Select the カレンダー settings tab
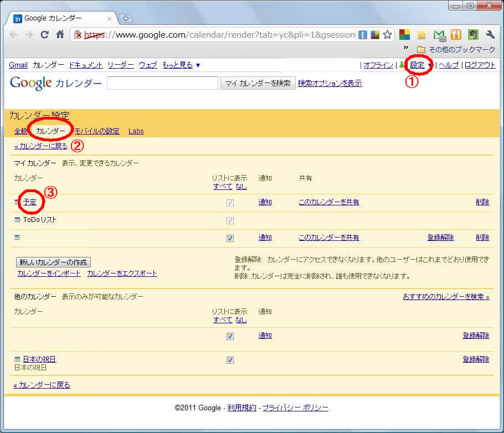The height and width of the screenshot is (433, 504). point(50,131)
